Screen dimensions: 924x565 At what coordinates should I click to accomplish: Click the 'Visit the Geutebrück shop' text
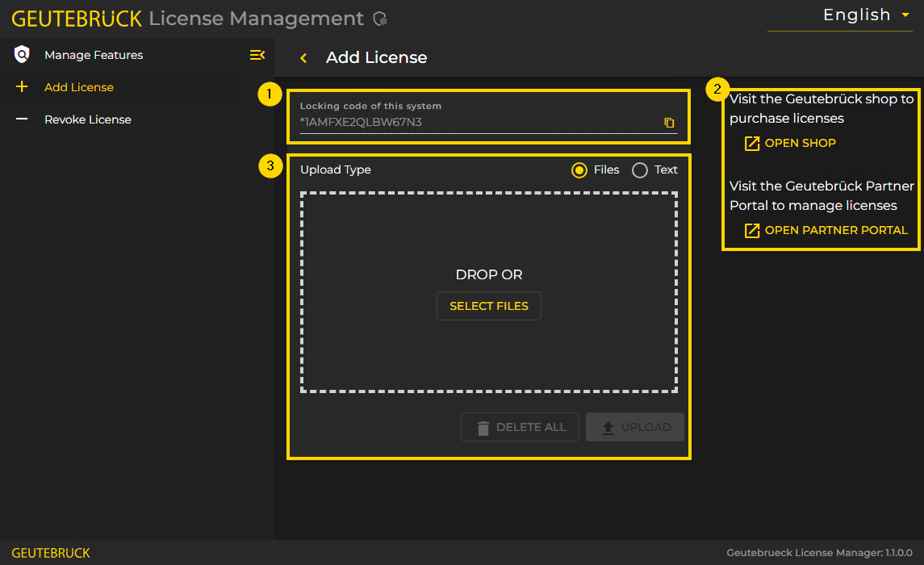click(822, 108)
